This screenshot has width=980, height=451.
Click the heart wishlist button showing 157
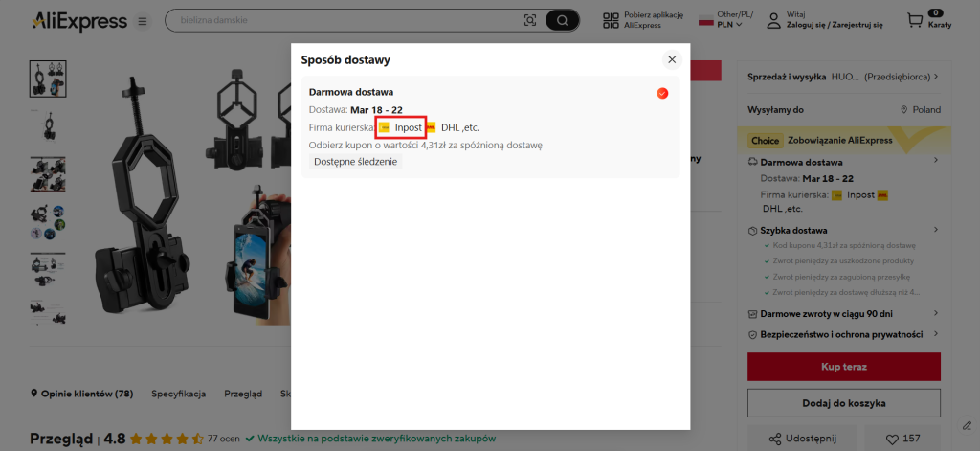pyautogui.click(x=902, y=439)
